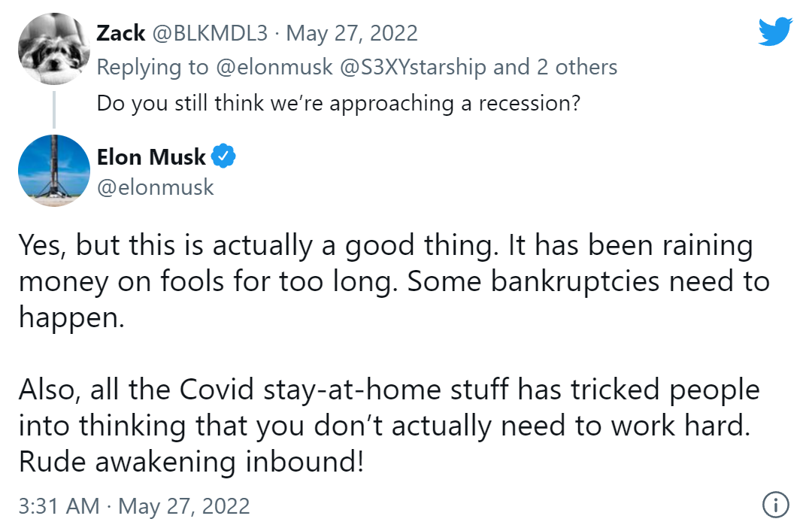This screenshot has height=531, width=812.
Task: Click the 'Replying to' label text
Action: point(153,68)
